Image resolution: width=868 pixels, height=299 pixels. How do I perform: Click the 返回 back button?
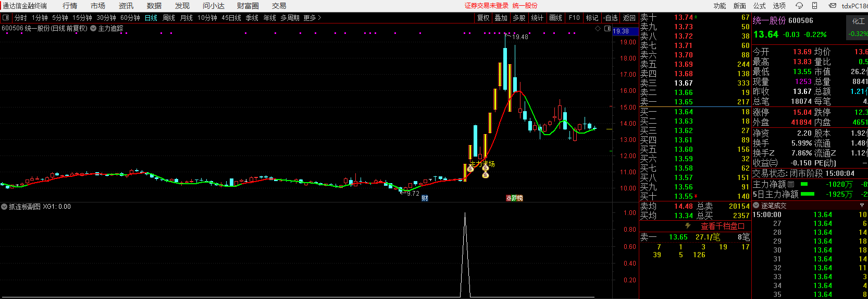pos(629,18)
